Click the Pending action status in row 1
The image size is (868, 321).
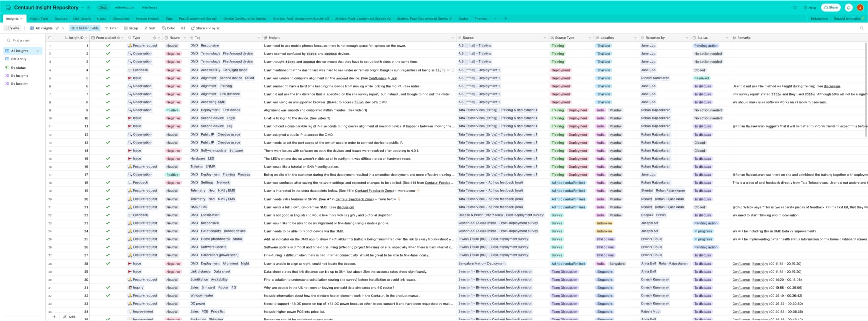(x=706, y=46)
